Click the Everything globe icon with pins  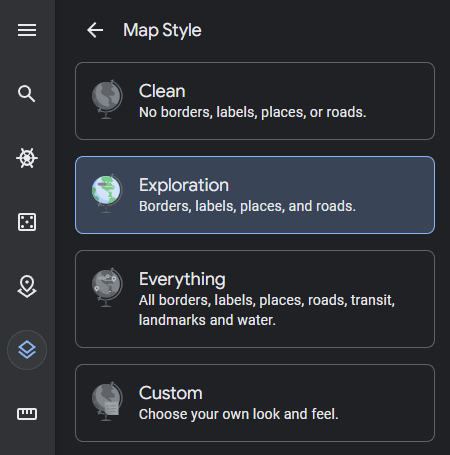click(x=107, y=287)
